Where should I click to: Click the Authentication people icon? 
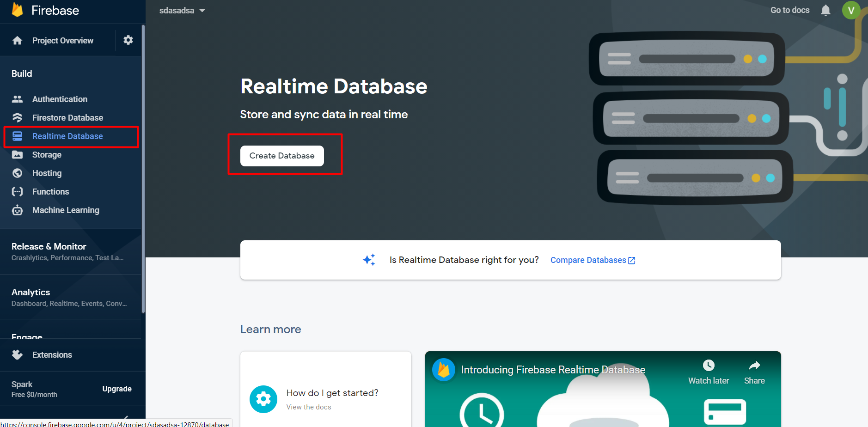[x=18, y=99]
